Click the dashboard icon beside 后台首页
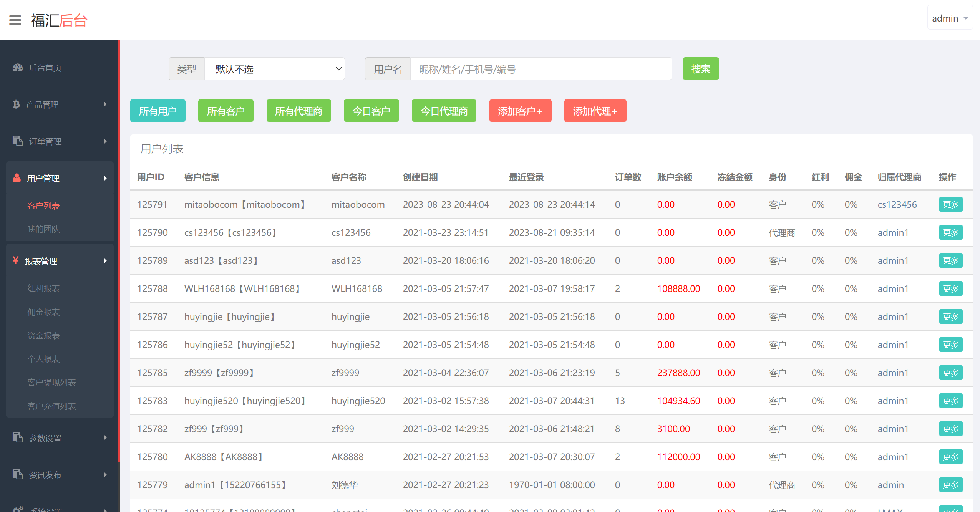 point(18,68)
